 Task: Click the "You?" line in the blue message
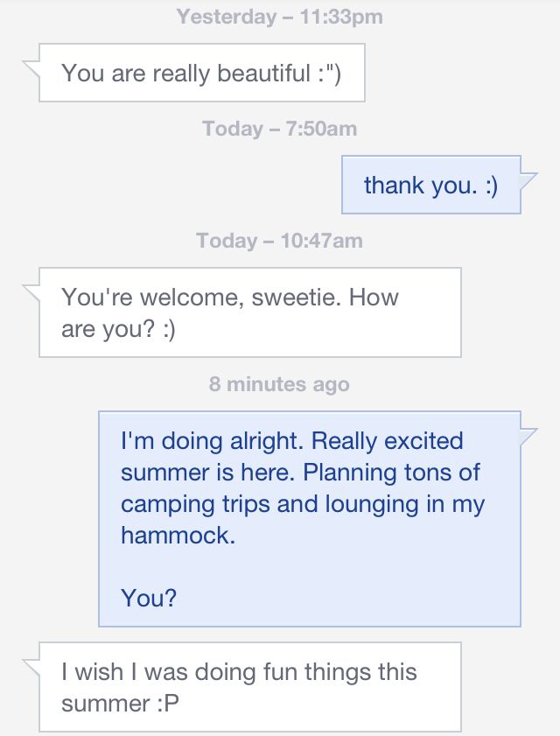(x=149, y=599)
